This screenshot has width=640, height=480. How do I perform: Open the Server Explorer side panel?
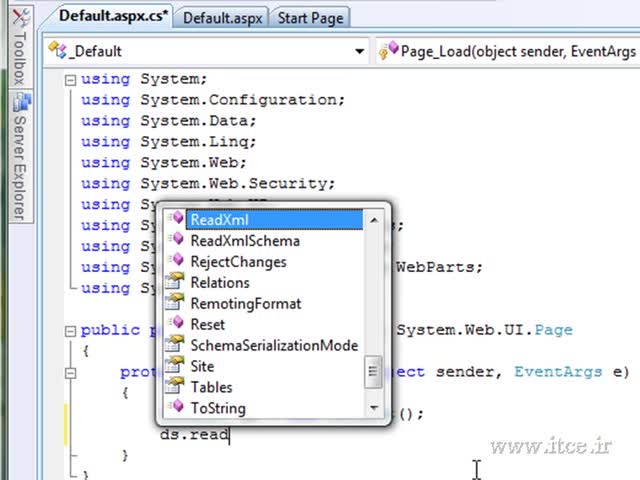[x=20, y=156]
